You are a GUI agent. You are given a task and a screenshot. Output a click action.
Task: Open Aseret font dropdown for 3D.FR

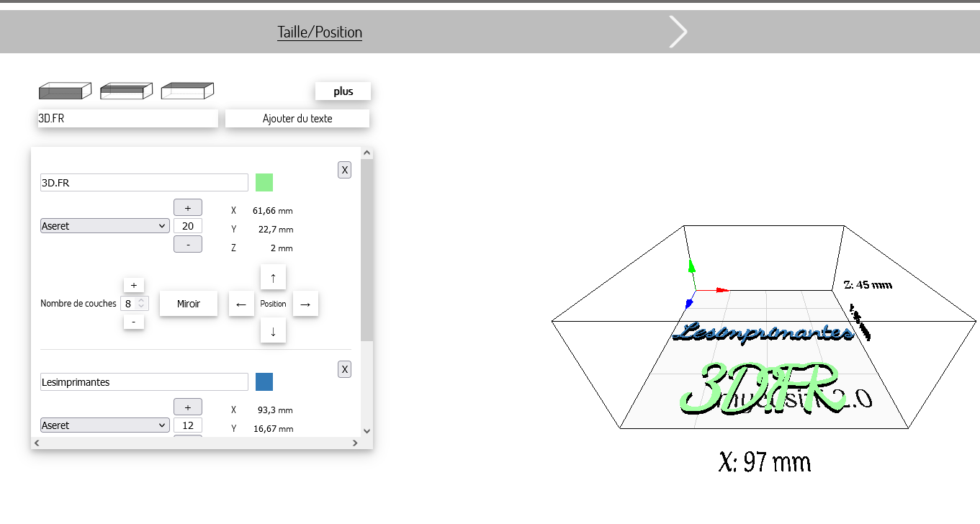[104, 226]
